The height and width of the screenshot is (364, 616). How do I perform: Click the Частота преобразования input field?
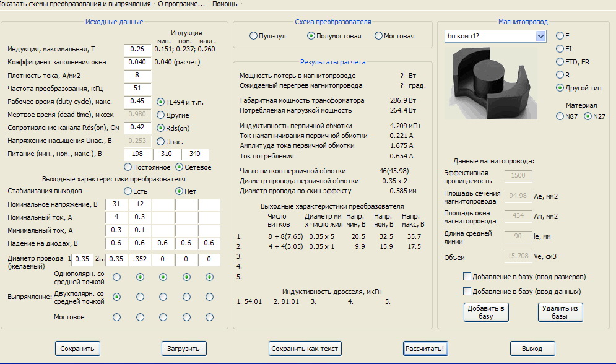[137, 89]
